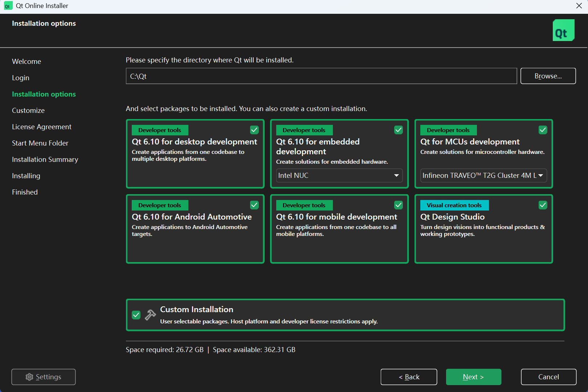Open the Infineon TRAVEO T2G Cluster dropdown

[483, 175]
